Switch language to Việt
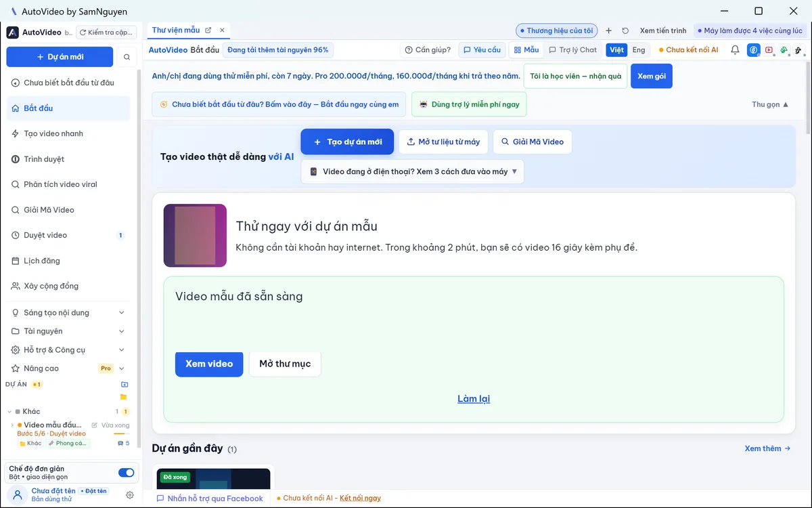Viewport: 812px width, 508px height. (x=616, y=50)
